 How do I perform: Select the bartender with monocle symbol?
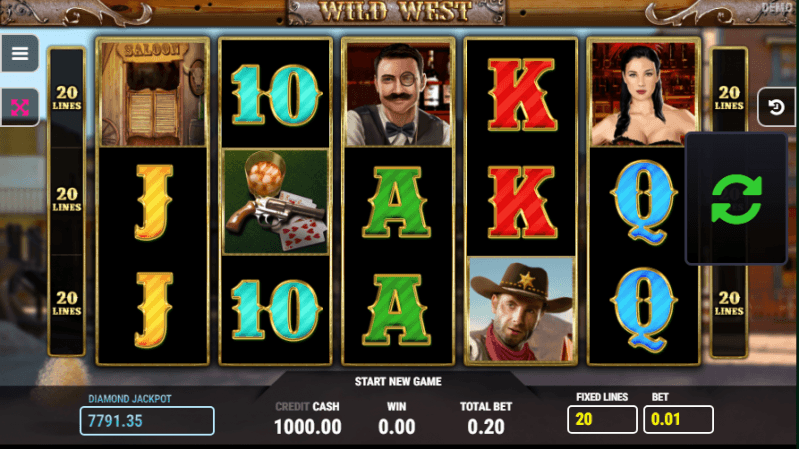pos(398,94)
